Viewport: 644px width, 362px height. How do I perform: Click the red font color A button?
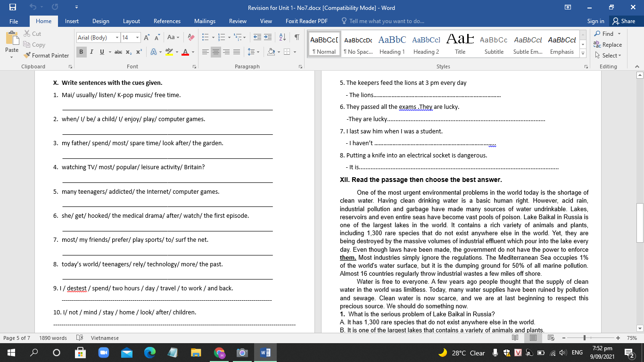click(x=185, y=52)
